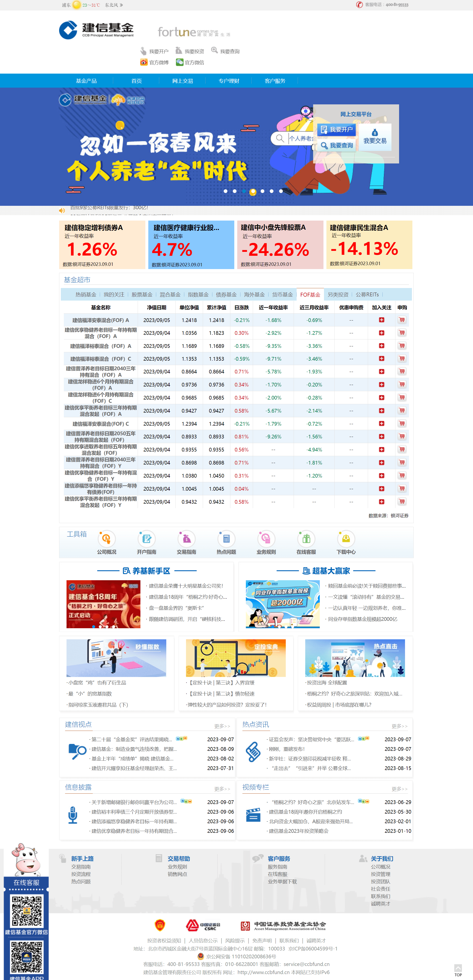Open the 建信稳定增利债券A fund card
The image size is (473, 980).
102,245
